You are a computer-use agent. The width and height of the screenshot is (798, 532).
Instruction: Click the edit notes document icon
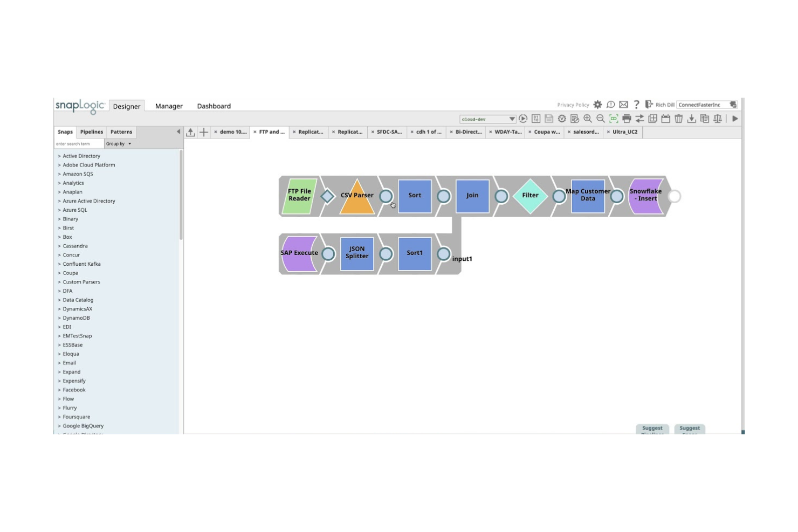575,119
